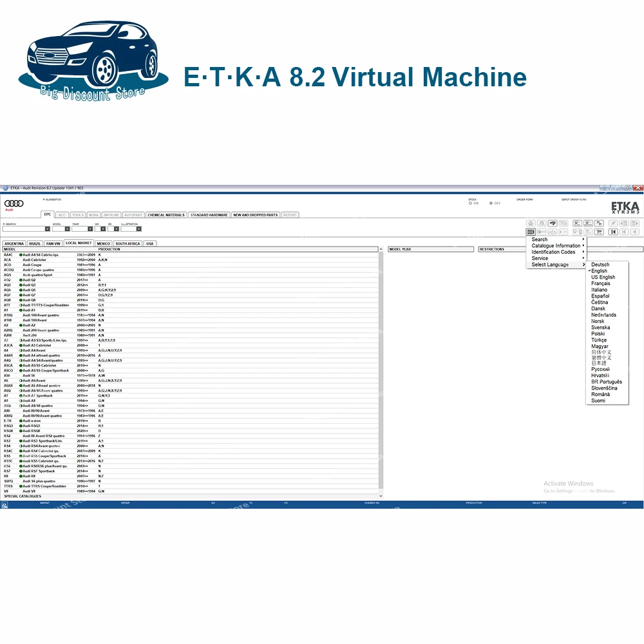Open the YEAR dropdown
Viewport: 644px width, 644px height.
[x=90, y=229]
